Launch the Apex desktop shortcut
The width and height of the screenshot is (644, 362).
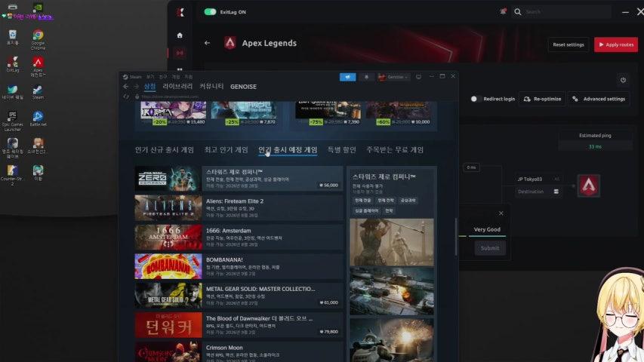click(38, 66)
